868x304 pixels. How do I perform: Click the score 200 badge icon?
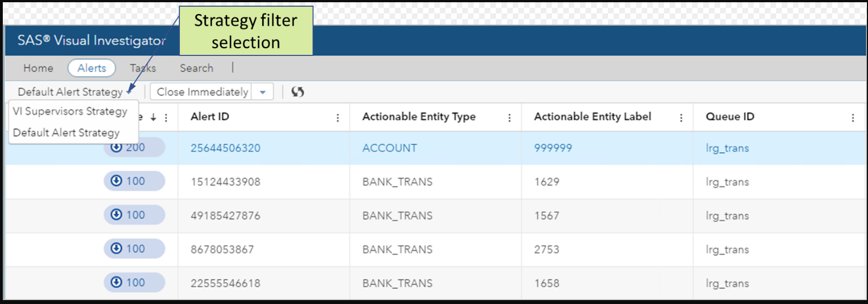(x=117, y=148)
